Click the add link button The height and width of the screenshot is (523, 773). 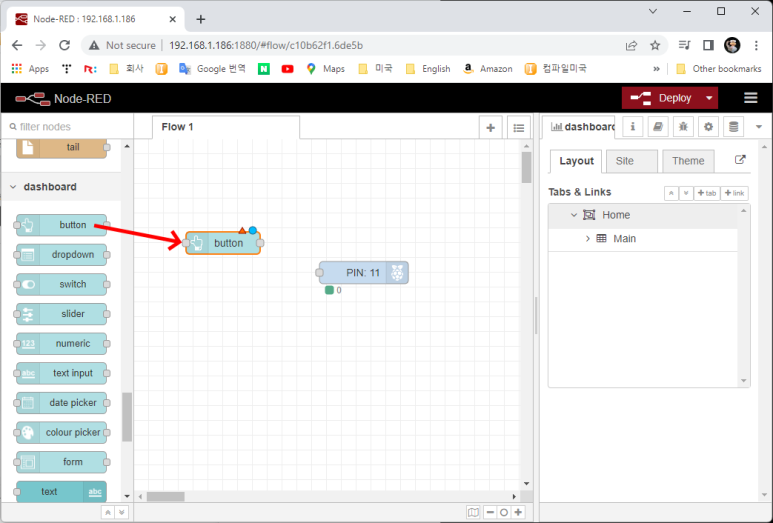[x=735, y=193]
